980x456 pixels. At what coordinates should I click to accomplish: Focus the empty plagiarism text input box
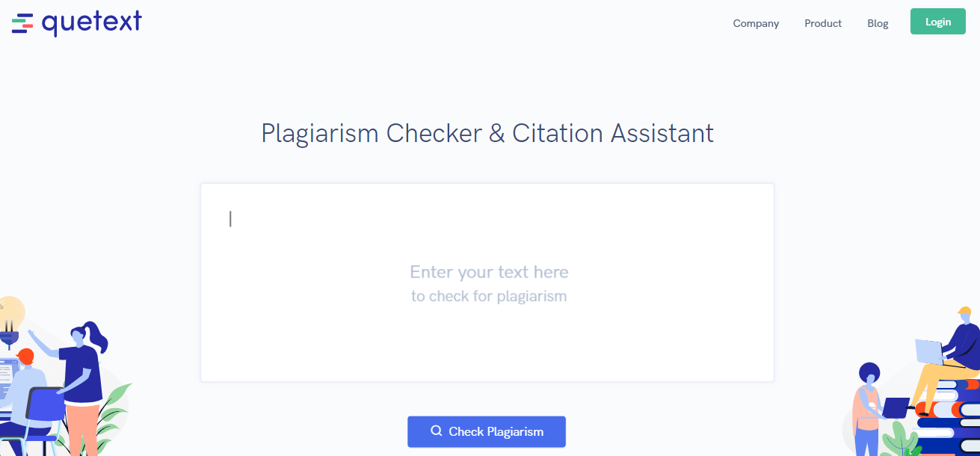click(487, 283)
